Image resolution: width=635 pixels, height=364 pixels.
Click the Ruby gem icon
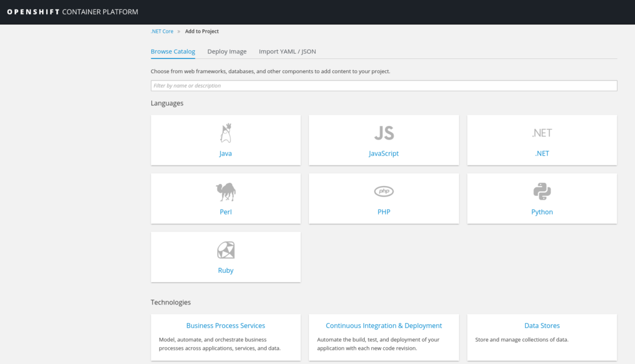[226, 251]
